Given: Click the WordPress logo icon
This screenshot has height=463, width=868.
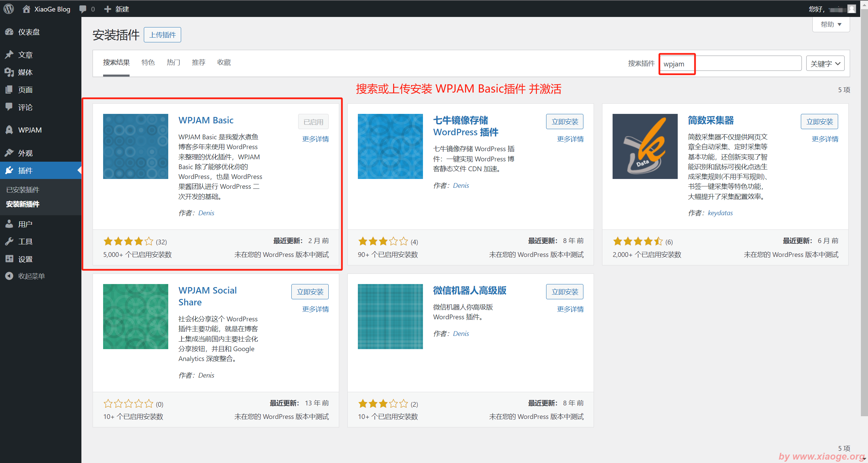Looking at the screenshot, I should coord(9,9).
